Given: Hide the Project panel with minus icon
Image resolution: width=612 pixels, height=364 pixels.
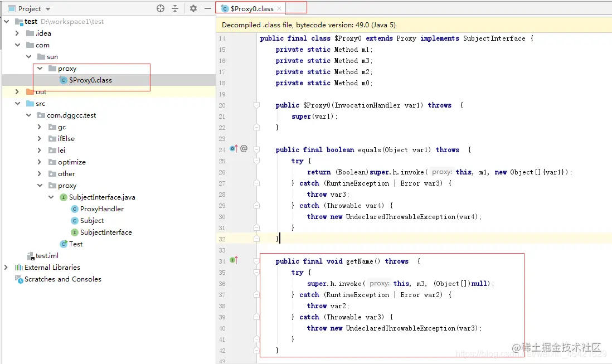Looking at the screenshot, I should point(208,8).
